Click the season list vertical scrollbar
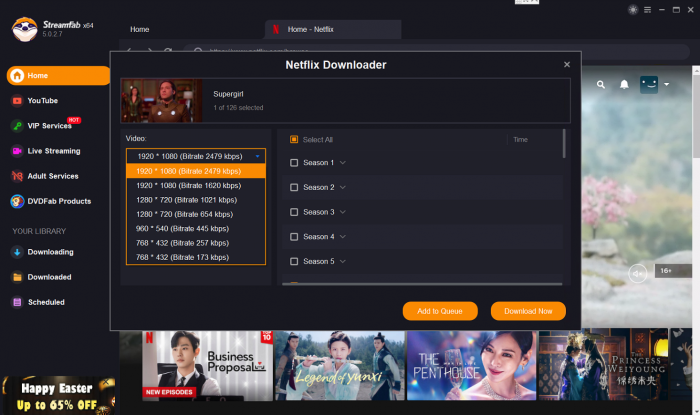Viewport: 700px width, 415px height. point(564,144)
